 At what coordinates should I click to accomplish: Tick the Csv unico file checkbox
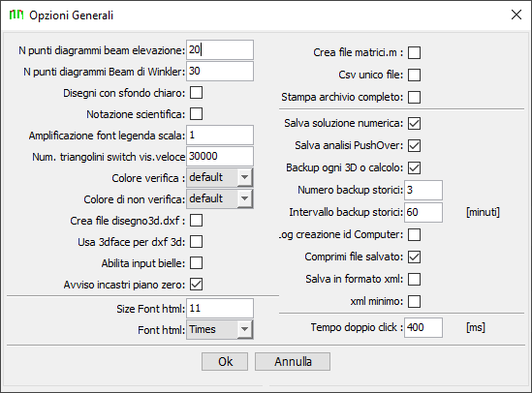415,75
